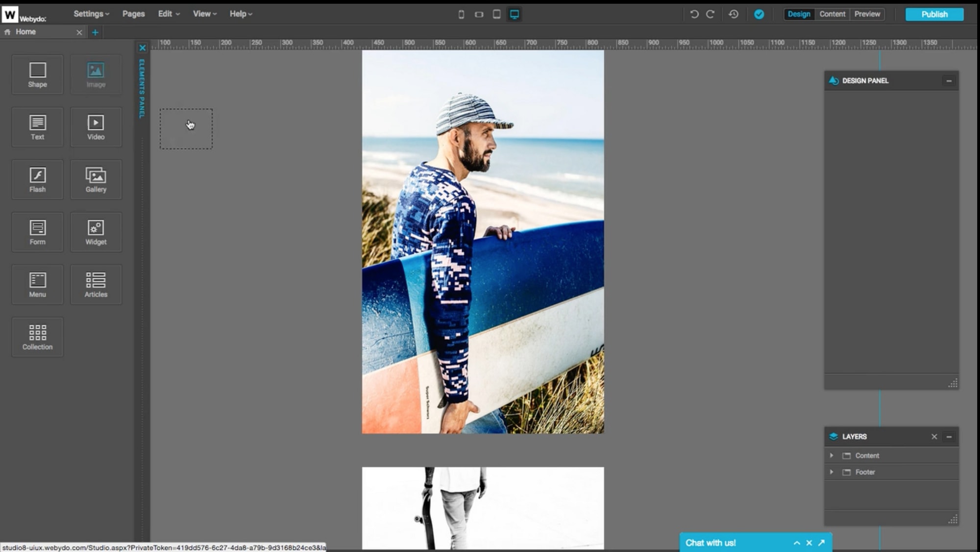Expand the Content layer group
Image resolution: width=980 pixels, height=552 pixels.
[x=832, y=455]
